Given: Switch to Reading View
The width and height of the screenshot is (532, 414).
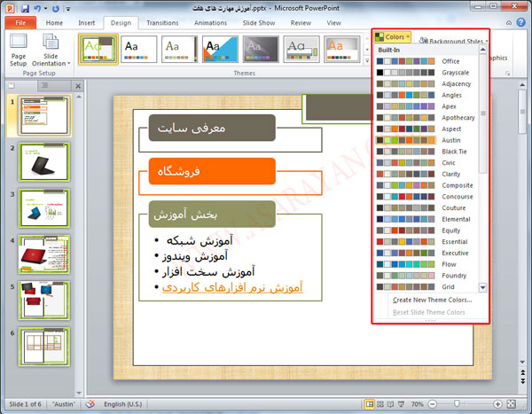Looking at the screenshot, I should tap(391, 402).
